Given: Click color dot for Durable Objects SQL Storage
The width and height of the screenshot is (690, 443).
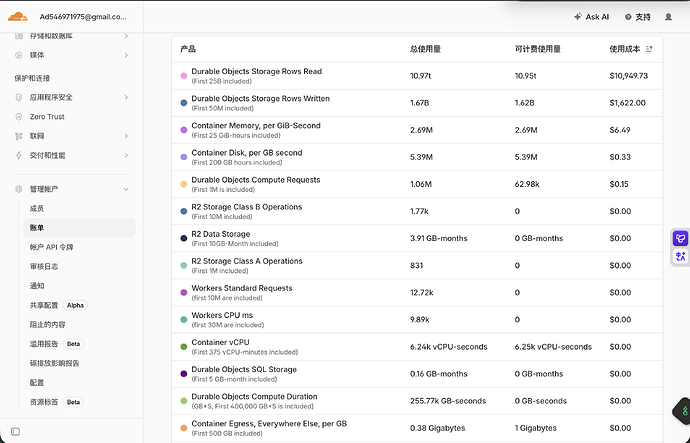Looking at the screenshot, I should [x=184, y=374].
